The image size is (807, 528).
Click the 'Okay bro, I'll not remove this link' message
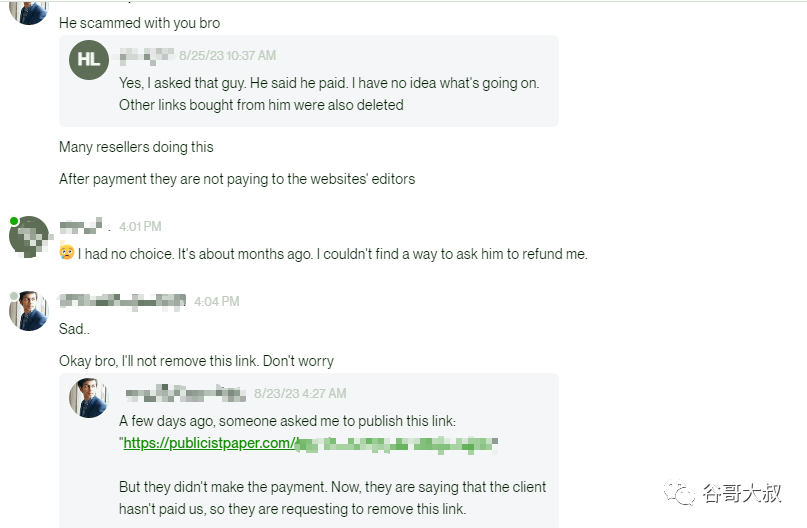196,361
